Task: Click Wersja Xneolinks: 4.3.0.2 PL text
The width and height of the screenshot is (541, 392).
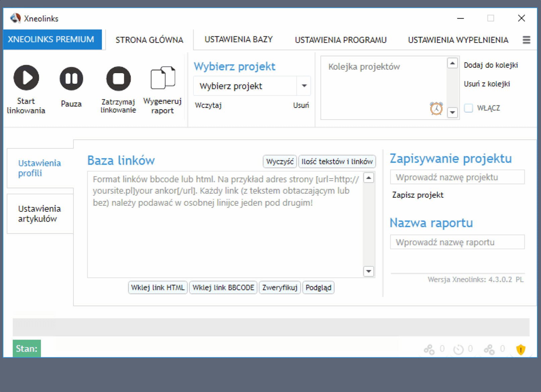Action: 475,279
